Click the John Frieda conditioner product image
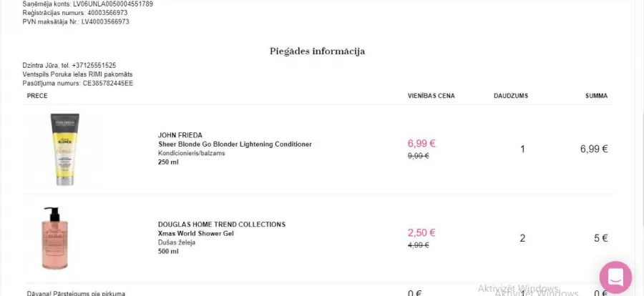The height and width of the screenshot is (296, 644). [x=65, y=149]
